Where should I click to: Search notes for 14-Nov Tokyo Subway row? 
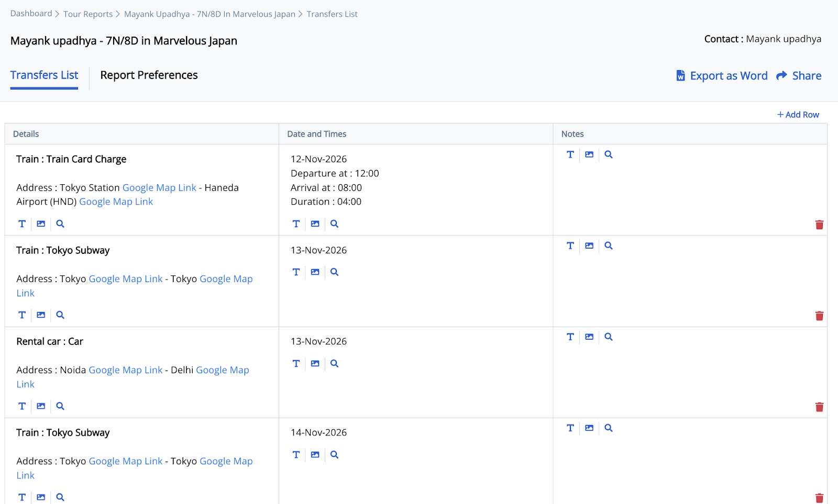(x=609, y=428)
